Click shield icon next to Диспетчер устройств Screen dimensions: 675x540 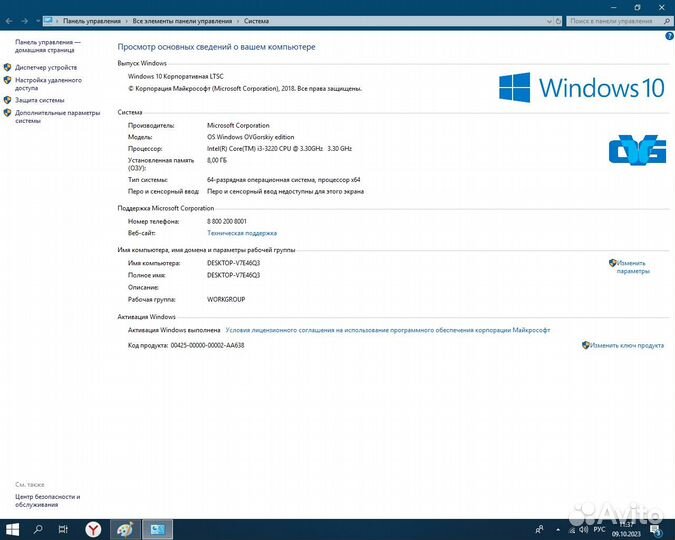pos(7,67)
